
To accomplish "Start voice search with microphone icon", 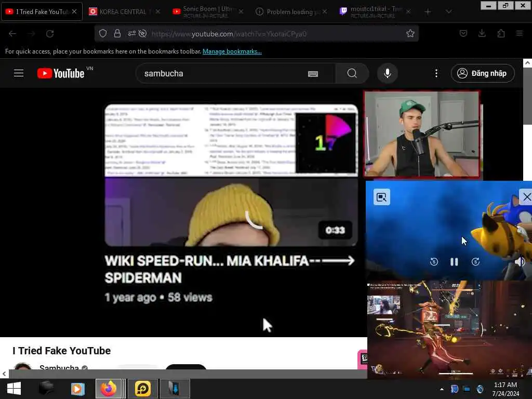I will click(x=388, y=73).
